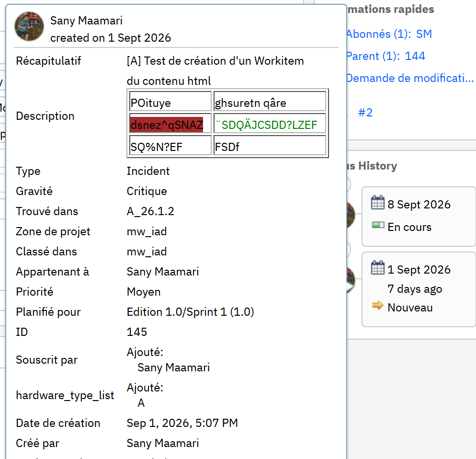Open parent work item 144
Image resolution: width=476 pixels, height=459 pixels.
tap(415, 56)
